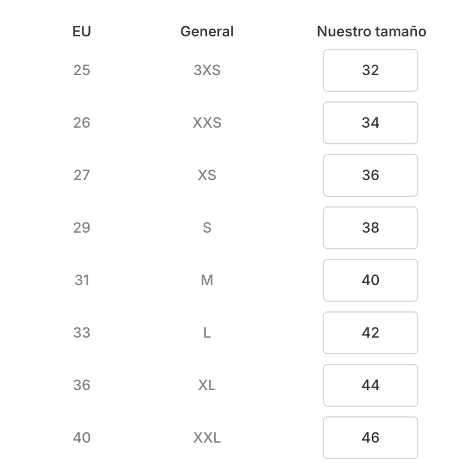Click the EU column header

(82, 32)
